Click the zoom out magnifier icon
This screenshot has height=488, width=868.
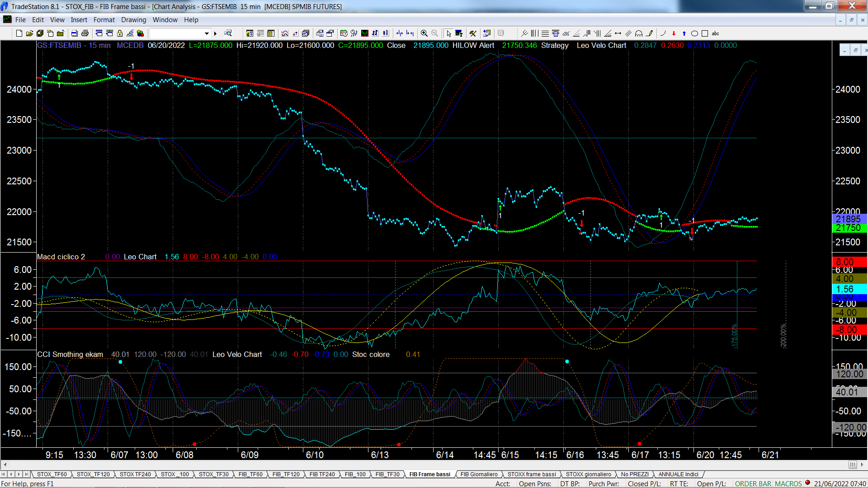point(435,33)
